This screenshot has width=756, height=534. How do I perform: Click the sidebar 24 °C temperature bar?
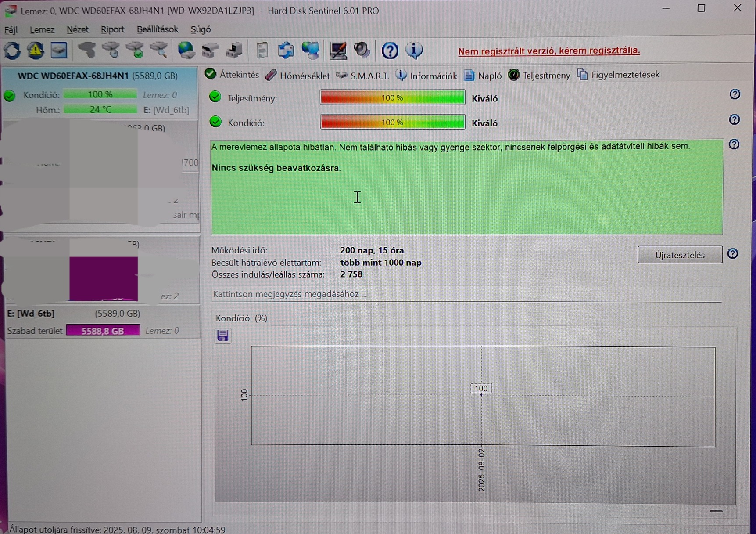[100, 109]
